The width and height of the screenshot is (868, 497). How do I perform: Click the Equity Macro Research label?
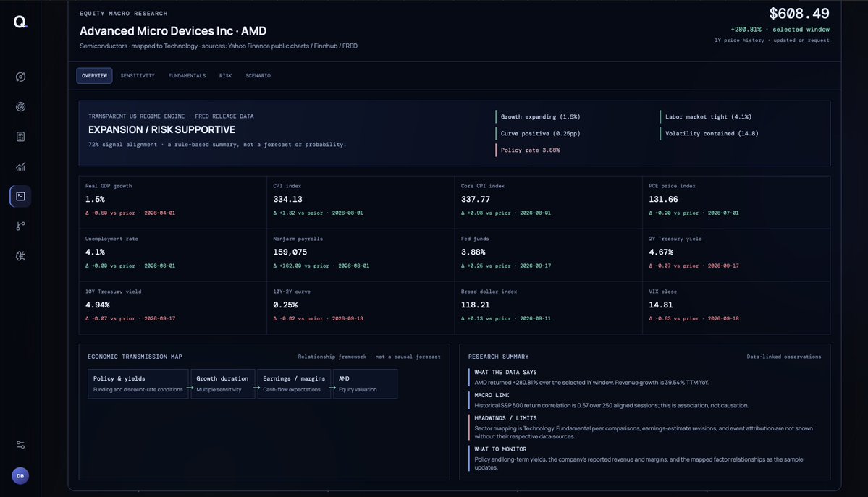pyautogui.click(x=124, y=13)
